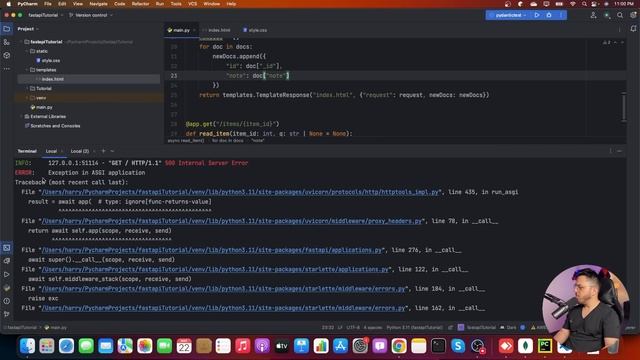Collapse the static folder
Viewport: 640px width, 360px height.
pos(27,51)
